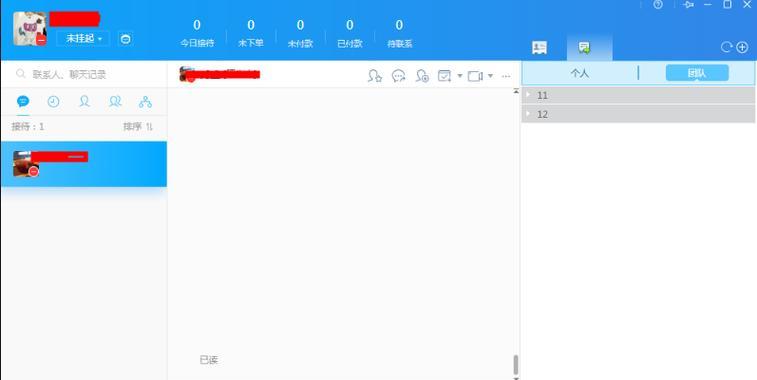Click the contact card panel icon
This screenshot has width=757, height=380.
point(539,47)
